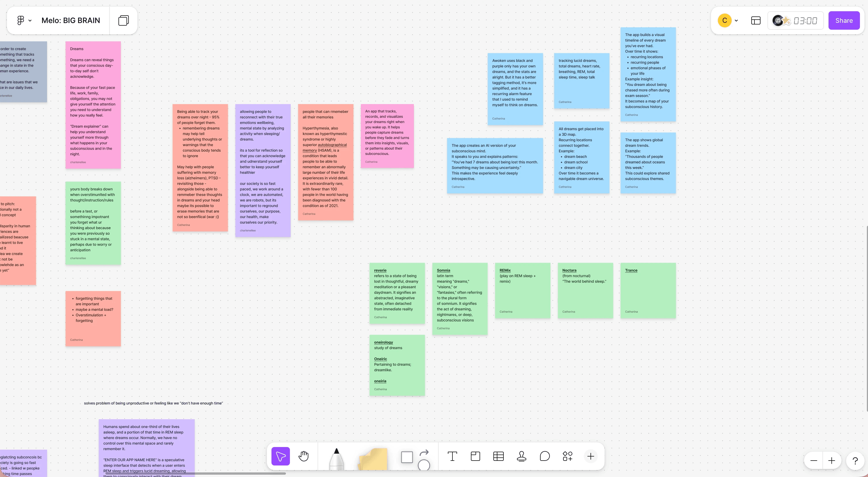Select the Move cursor tool
The image size is (868, 477).
[x=280, y=456]
